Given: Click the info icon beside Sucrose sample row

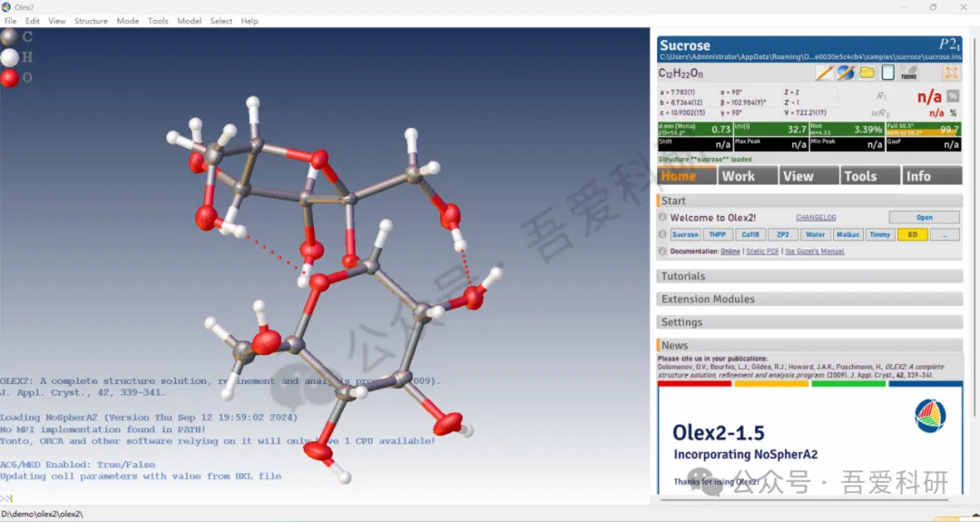Looking at the screenshot, I should [662, 234].
